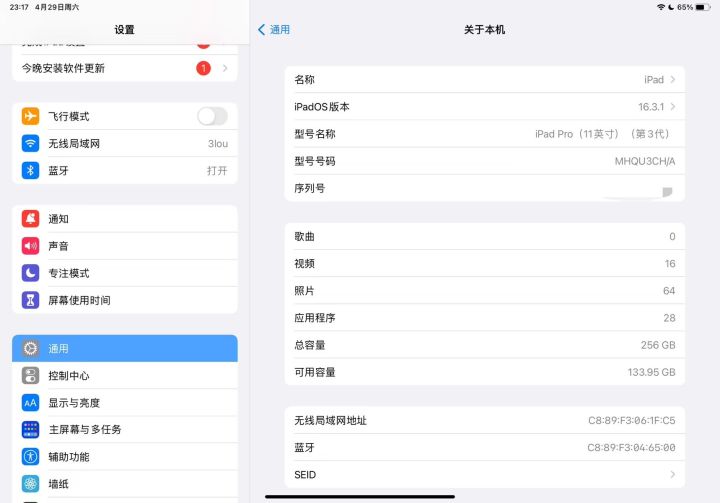Tap the Display & Brightness (显示与亮度) icon

tap(30, 402)
